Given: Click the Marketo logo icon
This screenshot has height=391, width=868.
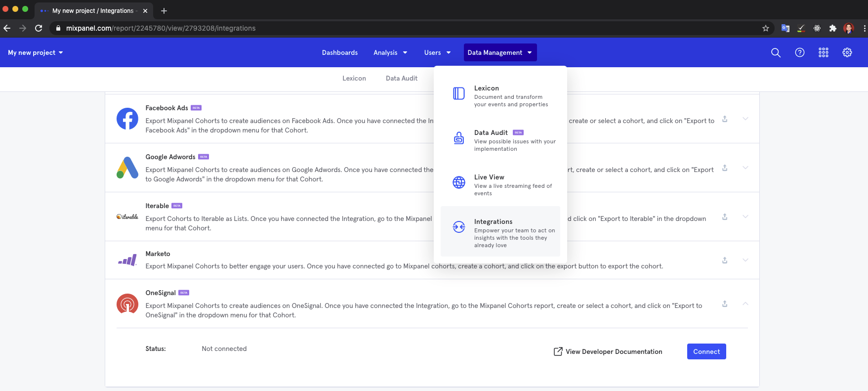Looking at the screenshot, I should pos(127,260).
